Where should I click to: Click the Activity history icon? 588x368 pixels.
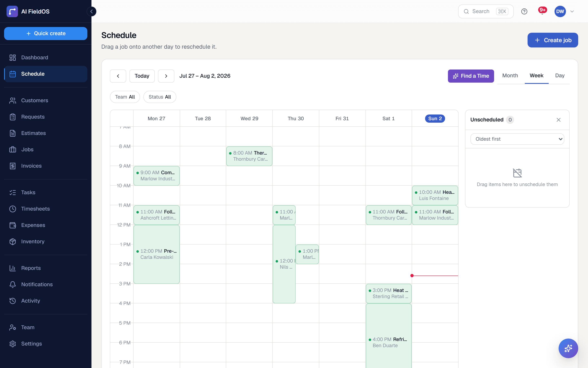[13, 301]
